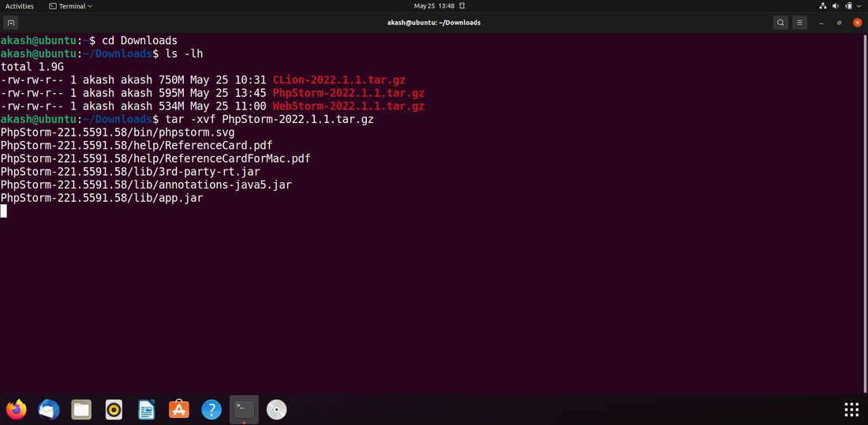Click the lib/app.jar output line
Screen dimensions: 868x425
click(102, 198)
